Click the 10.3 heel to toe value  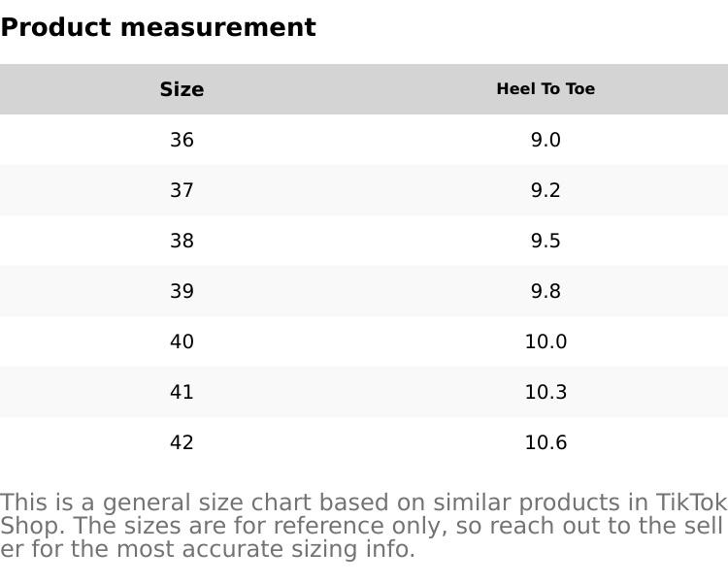(546, 392)
